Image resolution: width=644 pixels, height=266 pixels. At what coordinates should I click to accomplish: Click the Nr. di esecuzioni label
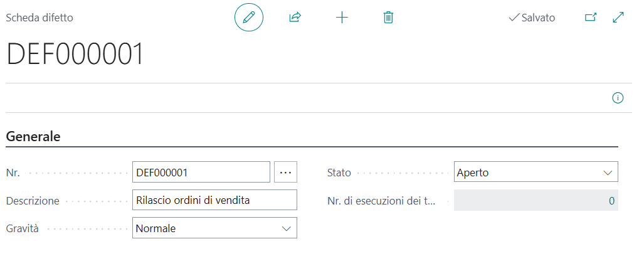pyautogui.click(x=381, y=201)
